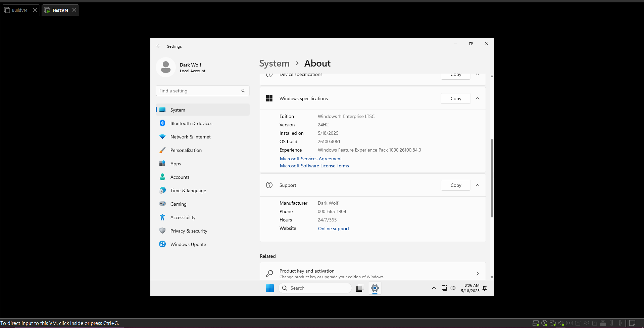Viewport: 644px width, 328px height.
Task: Click the question mark Support icon
Action: (269, 185)
